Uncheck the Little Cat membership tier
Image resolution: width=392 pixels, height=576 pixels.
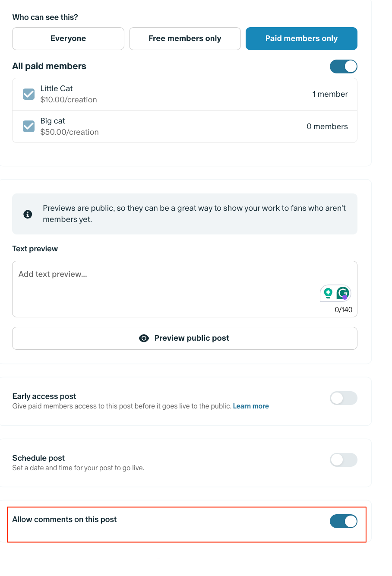[x=28, y=94]
